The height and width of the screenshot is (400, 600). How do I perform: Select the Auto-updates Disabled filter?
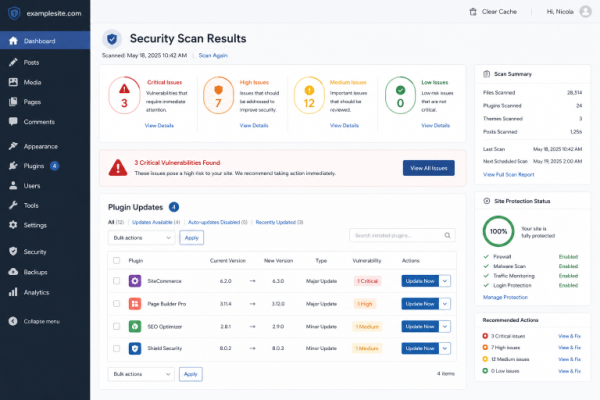point(218,222)
